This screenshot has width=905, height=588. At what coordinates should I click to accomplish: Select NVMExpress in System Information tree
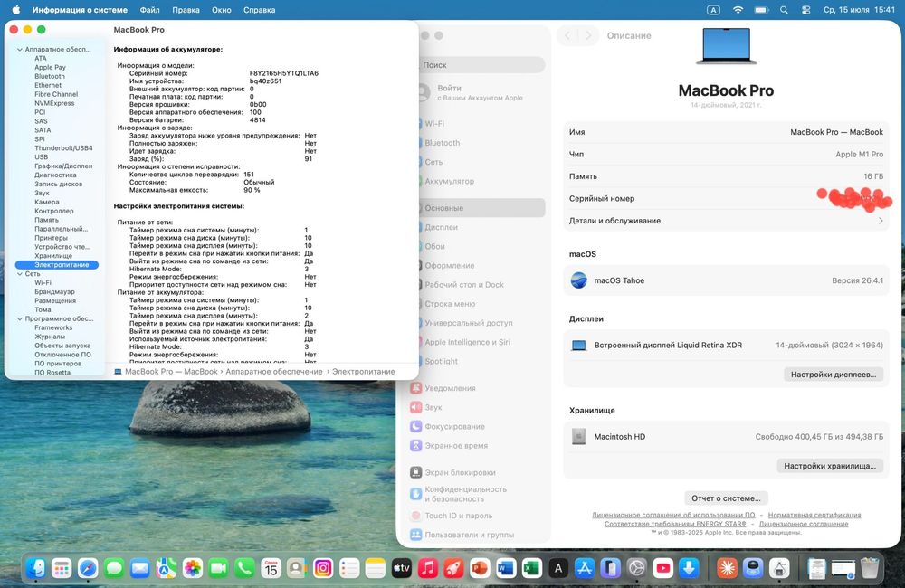pyautogui.click(x=54, y=103)
